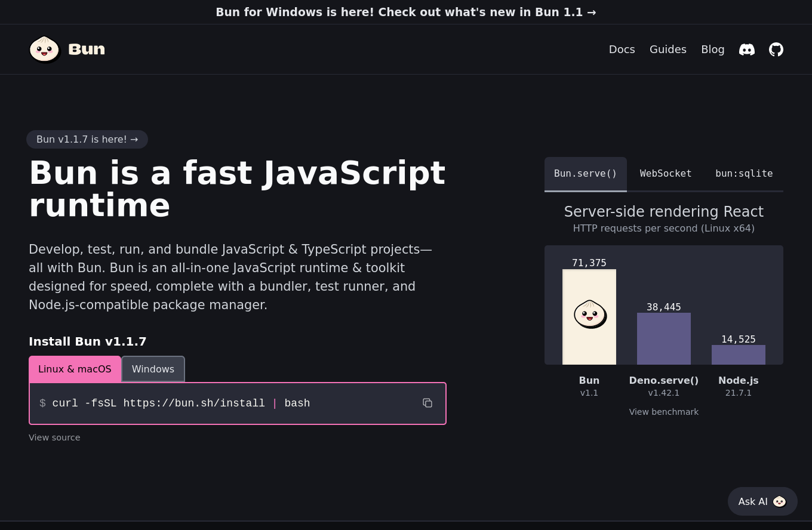Click 'HTTP requests per second (Linux x64)' subtitle
This screenshot has width=812, height=530.
coord(664,228)
